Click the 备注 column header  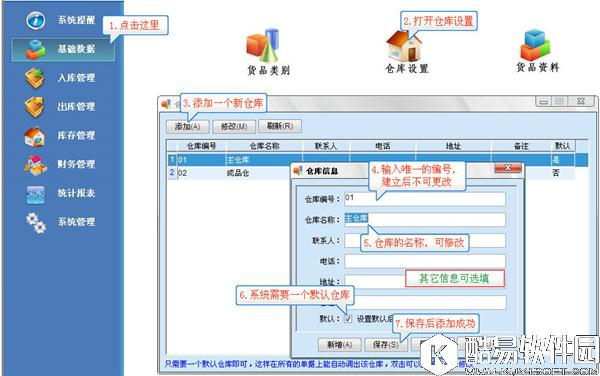pyautogui.click(x=521, y=146)
